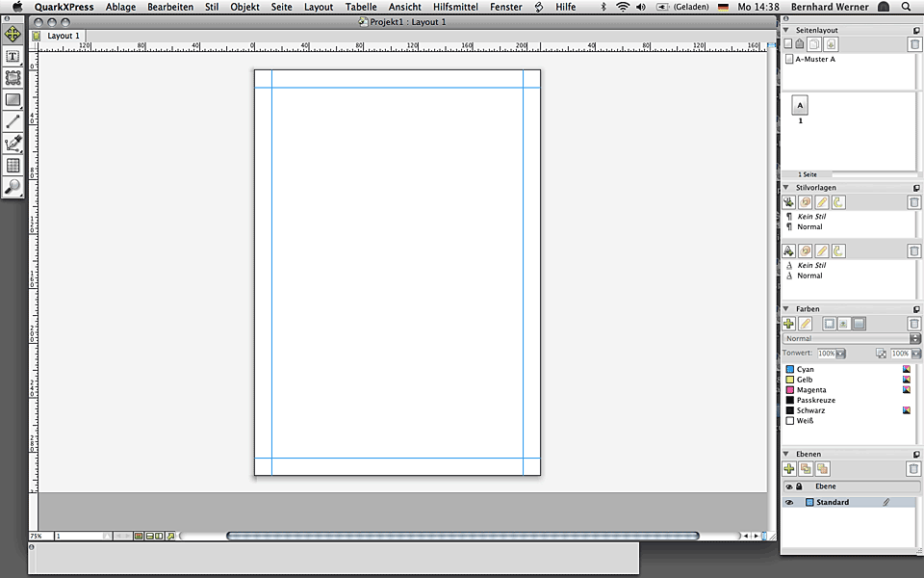Image resolution: width=924 pixels, height=578 pixels.
Task: Open page number popup arrow in status bar
Action: (107, 537)
